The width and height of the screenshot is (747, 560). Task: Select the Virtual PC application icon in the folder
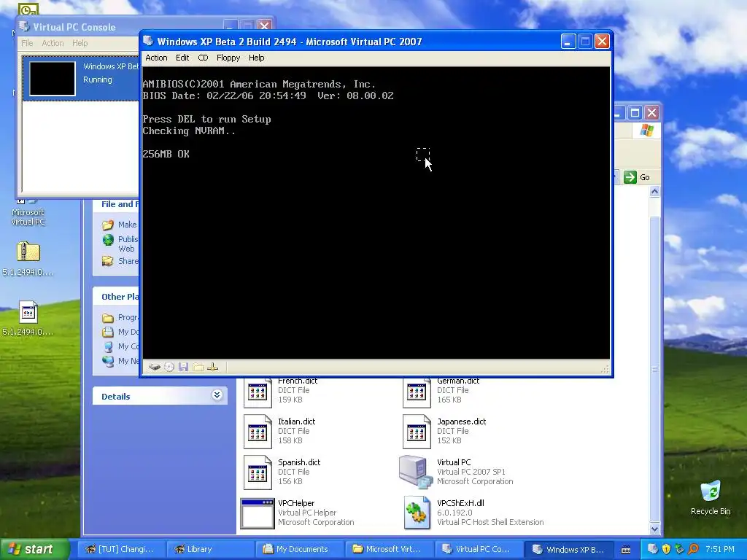[415, 472]
